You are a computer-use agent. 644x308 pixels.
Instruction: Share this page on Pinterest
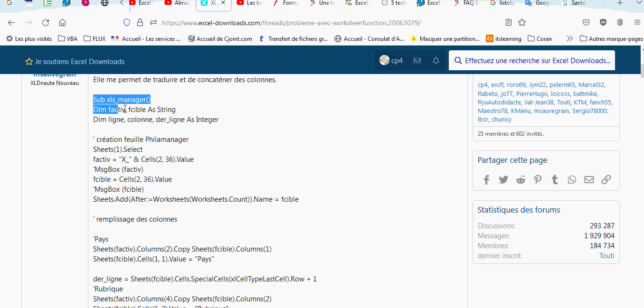pos(538,179)
